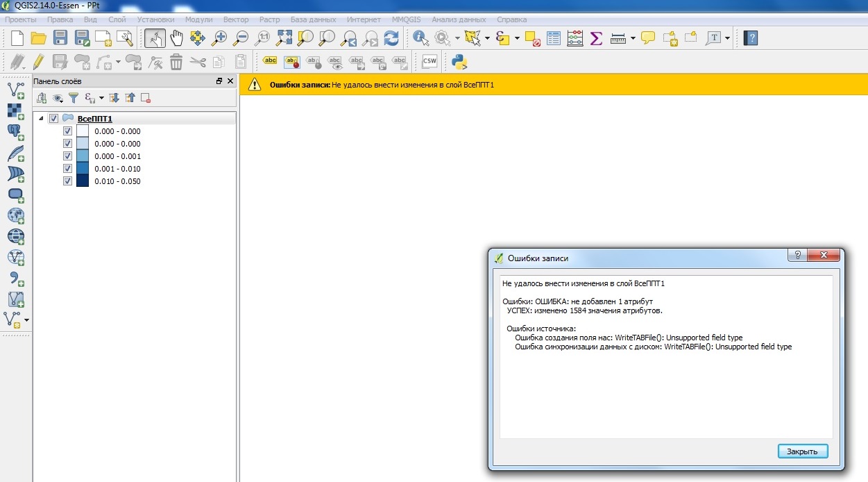The height and width of the screenshot is (482, 868).
Task: Open the new print composer icon
Action: [x=103, y=38]
